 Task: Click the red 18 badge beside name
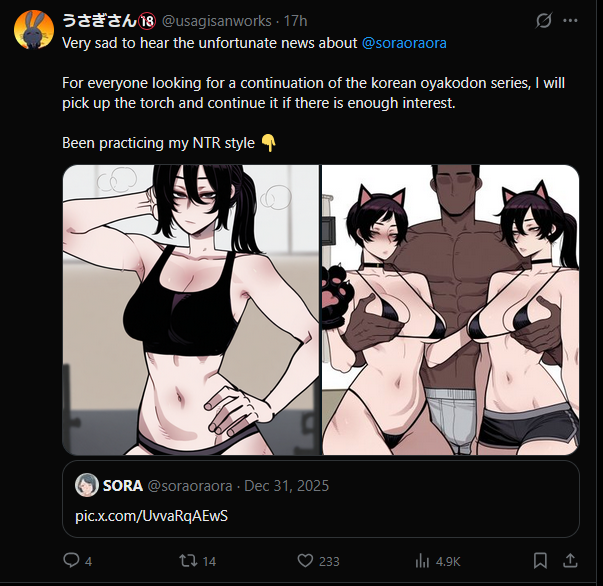[x=147, y=21]
